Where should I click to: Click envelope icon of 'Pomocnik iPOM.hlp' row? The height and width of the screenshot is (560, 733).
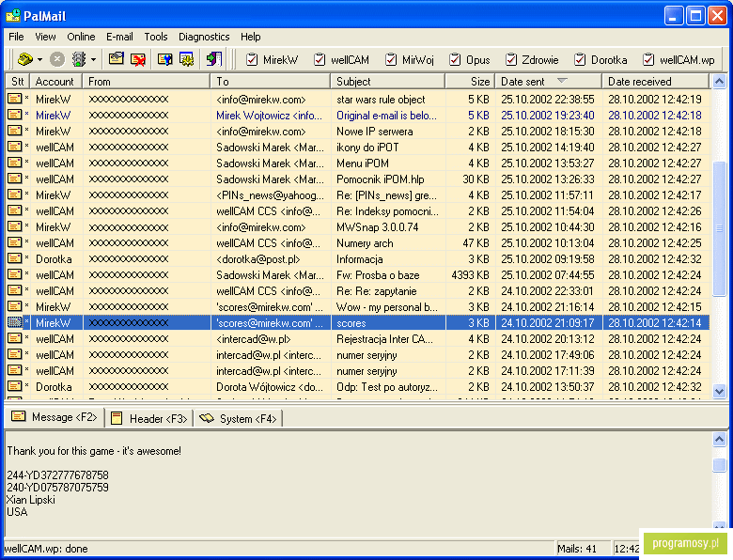point(14,179)
